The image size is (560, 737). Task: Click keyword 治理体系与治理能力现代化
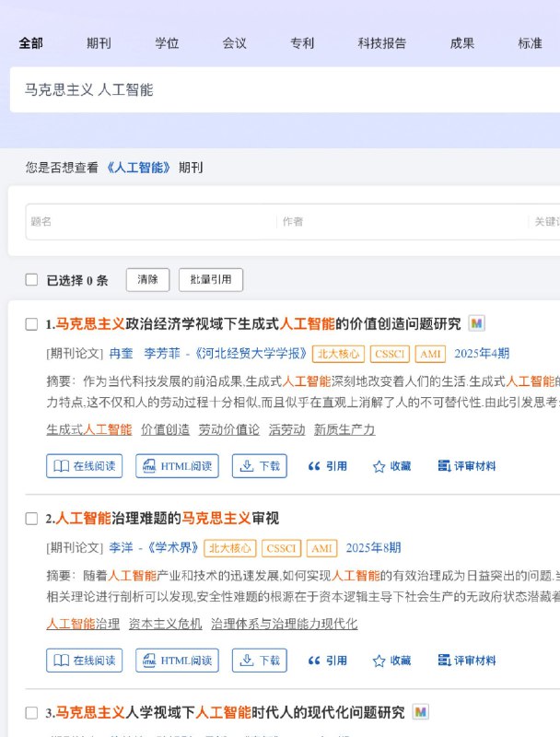point(285,624)
